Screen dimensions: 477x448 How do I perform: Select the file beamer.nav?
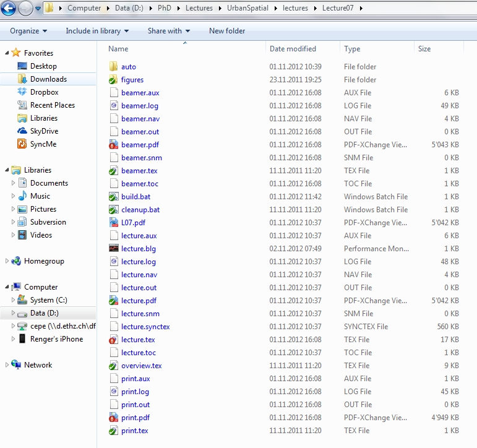140,119
